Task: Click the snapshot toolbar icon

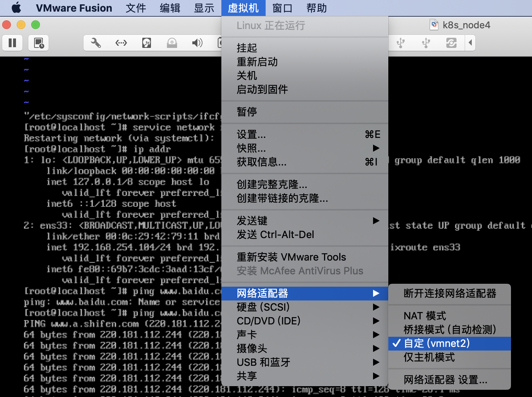Action: 38,43
